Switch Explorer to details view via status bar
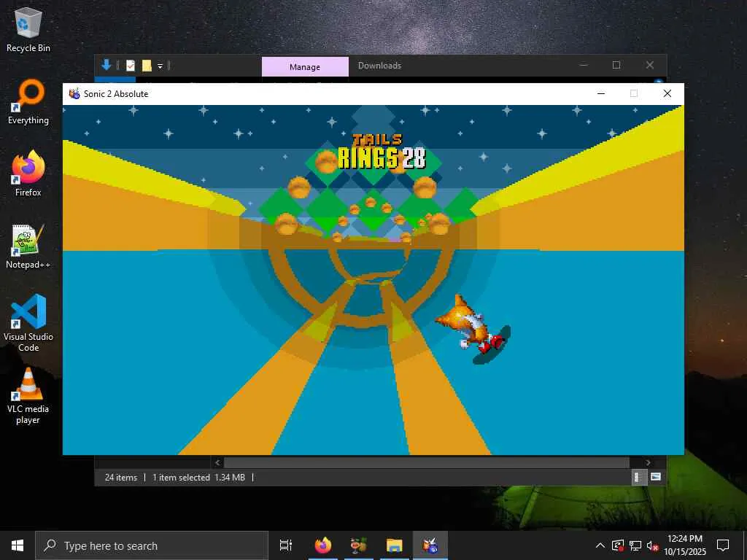 639,477
